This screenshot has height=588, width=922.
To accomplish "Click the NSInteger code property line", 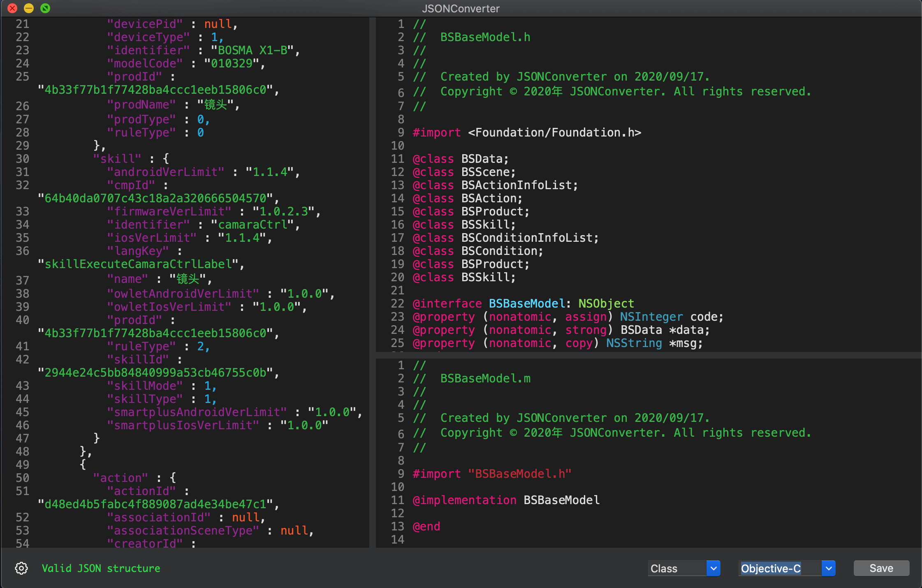I will (568, 317).
